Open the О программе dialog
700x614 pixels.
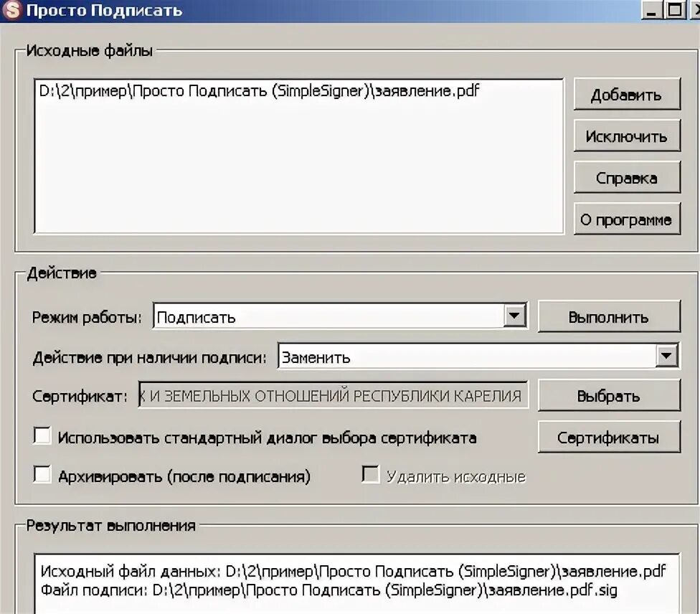627,219
